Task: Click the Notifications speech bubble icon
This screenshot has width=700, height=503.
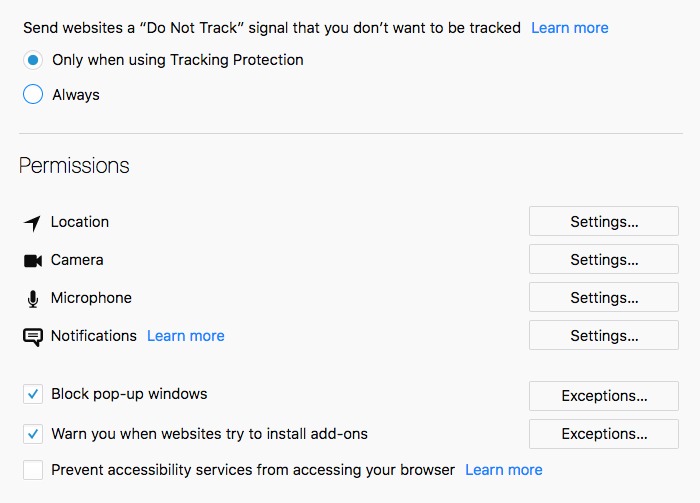Action: coord(33,337)
